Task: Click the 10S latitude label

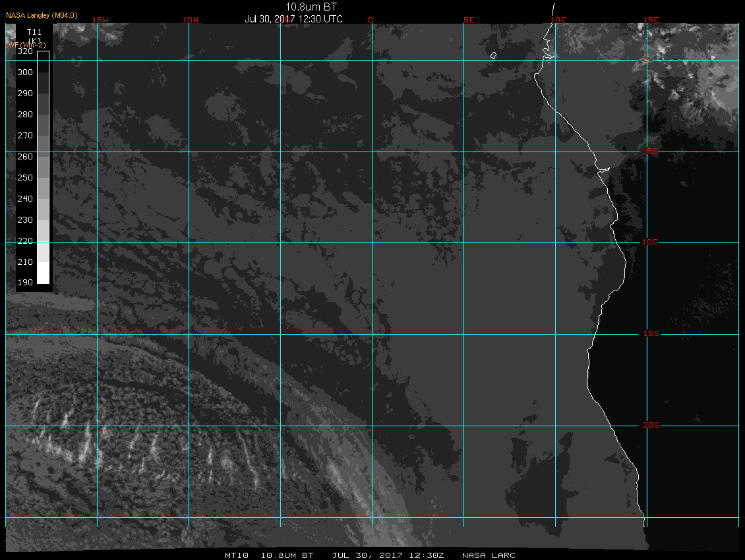Action: (650, 242)
